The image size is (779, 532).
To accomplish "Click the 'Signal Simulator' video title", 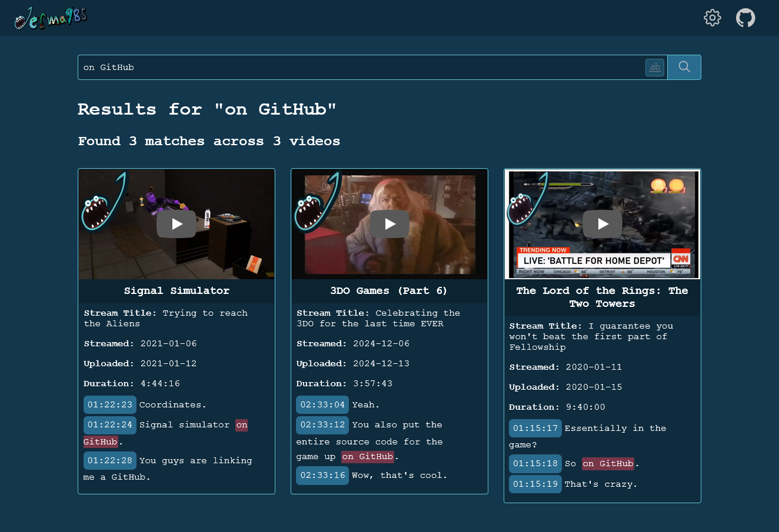I will [x=176, y=290].
